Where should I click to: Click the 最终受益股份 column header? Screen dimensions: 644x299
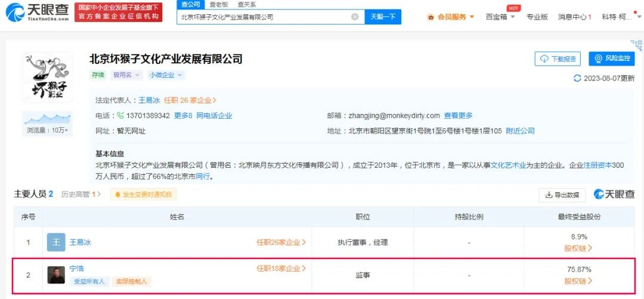578,217
